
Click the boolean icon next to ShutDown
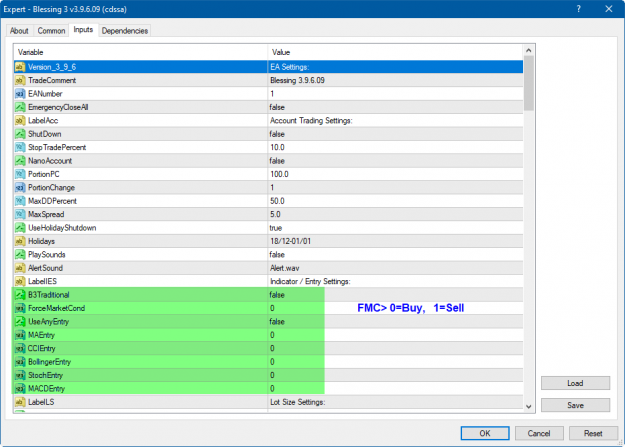(20, 134)
